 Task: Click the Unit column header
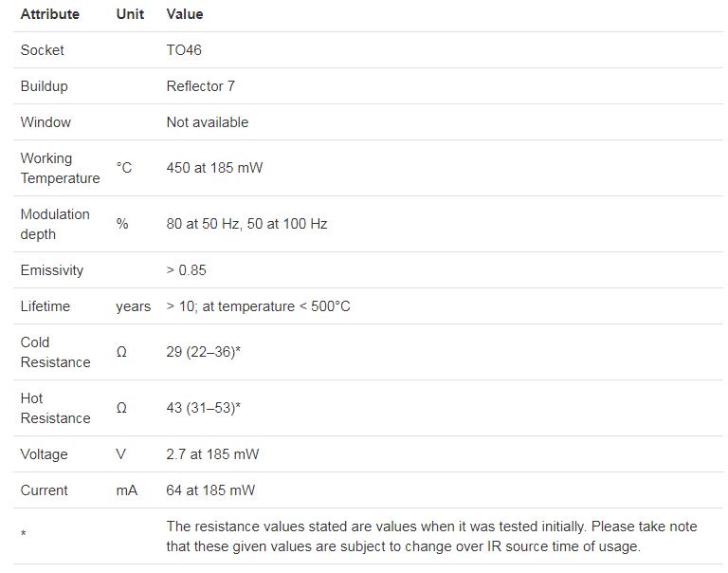130,14
